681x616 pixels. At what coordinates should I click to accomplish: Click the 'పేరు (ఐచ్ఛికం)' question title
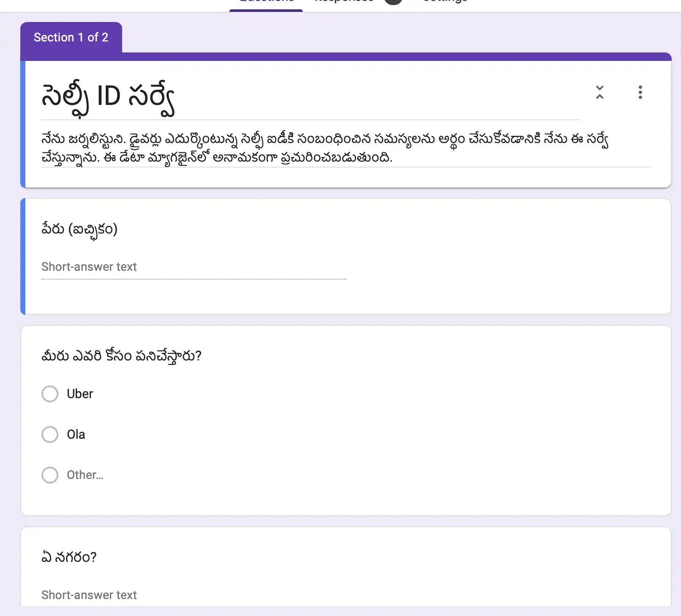(x=80, y=230)
